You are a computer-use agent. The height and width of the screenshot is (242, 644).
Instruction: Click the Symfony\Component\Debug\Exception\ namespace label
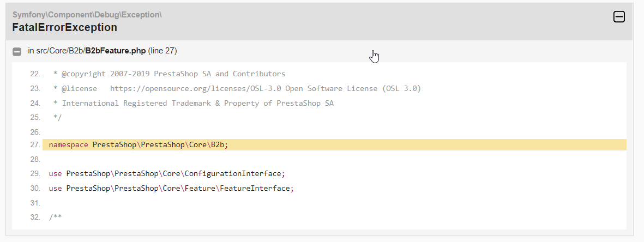click(x=87, y=15)
